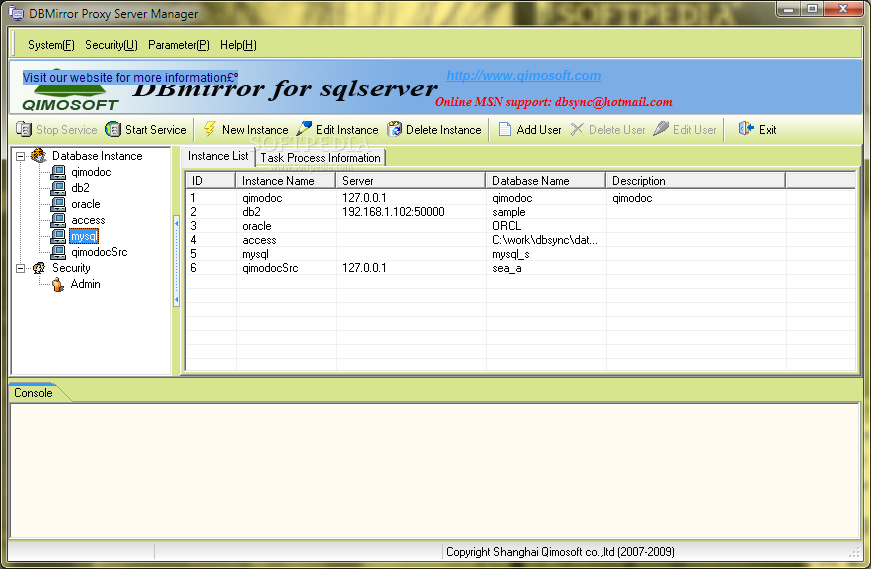This screenshot has width=871, height=569.
Task: Click the New Instance lightning icon
Action: (209, 129)
